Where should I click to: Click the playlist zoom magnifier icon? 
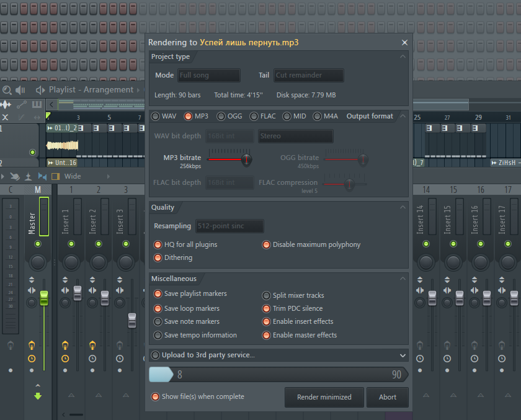7,90
